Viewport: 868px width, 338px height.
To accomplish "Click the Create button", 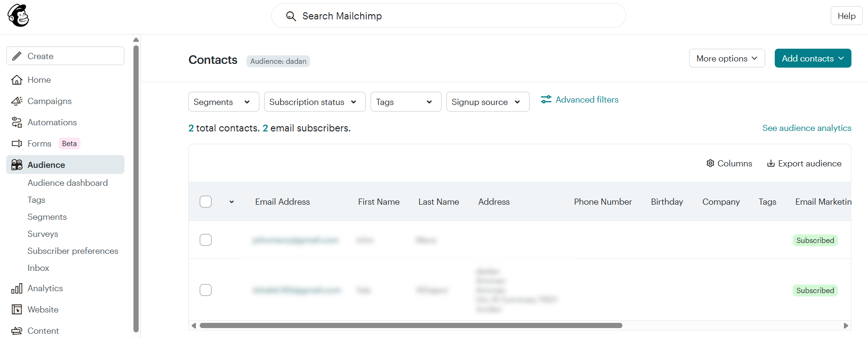I will tap(65, 56).
